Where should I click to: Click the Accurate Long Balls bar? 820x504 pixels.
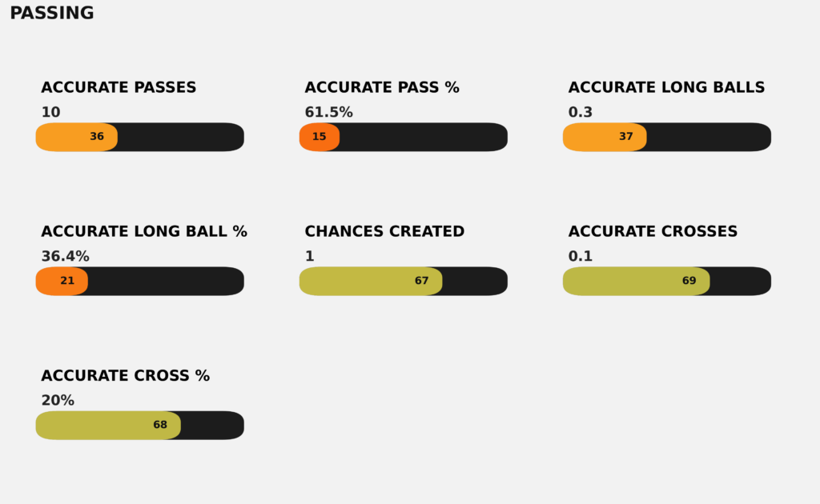[x=667, y=137]
